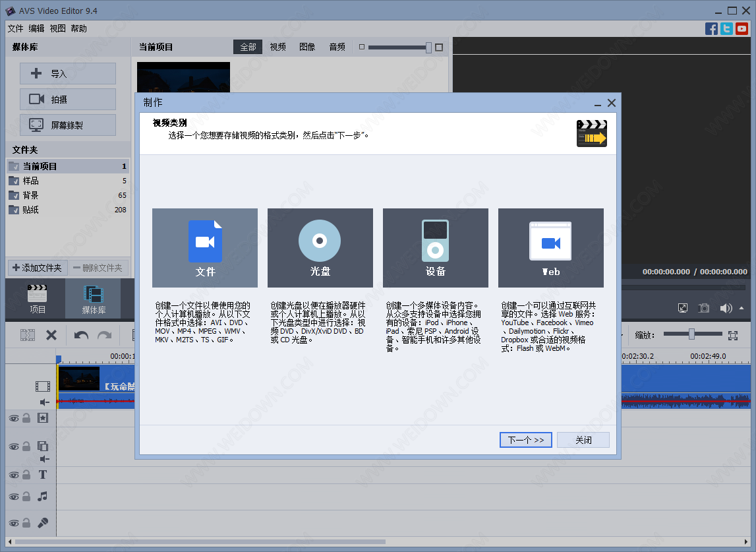The image size is (756, 552).
Task: Select the Web output category tile
Action: [x=550, y=248]
